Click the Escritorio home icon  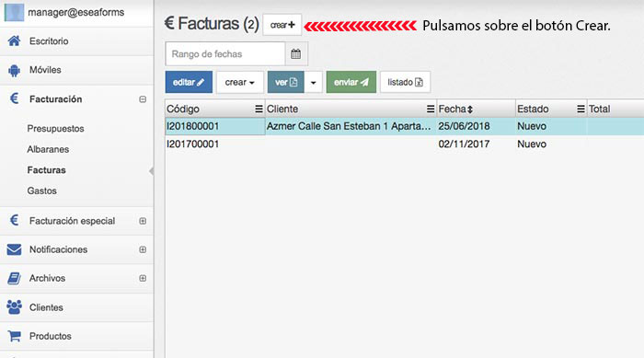coord(14,40)
